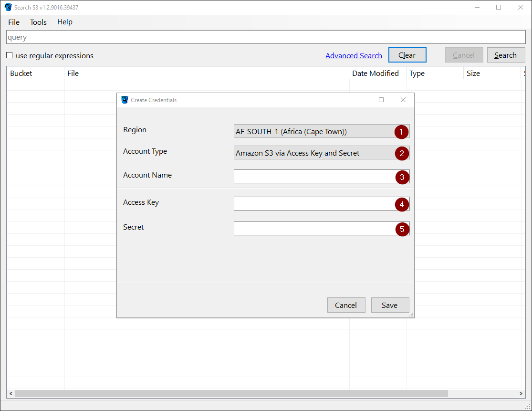Click the Region label text
The width and height of the screenshot is (532, 411).
pyautogui.click(x=135, y=130)
